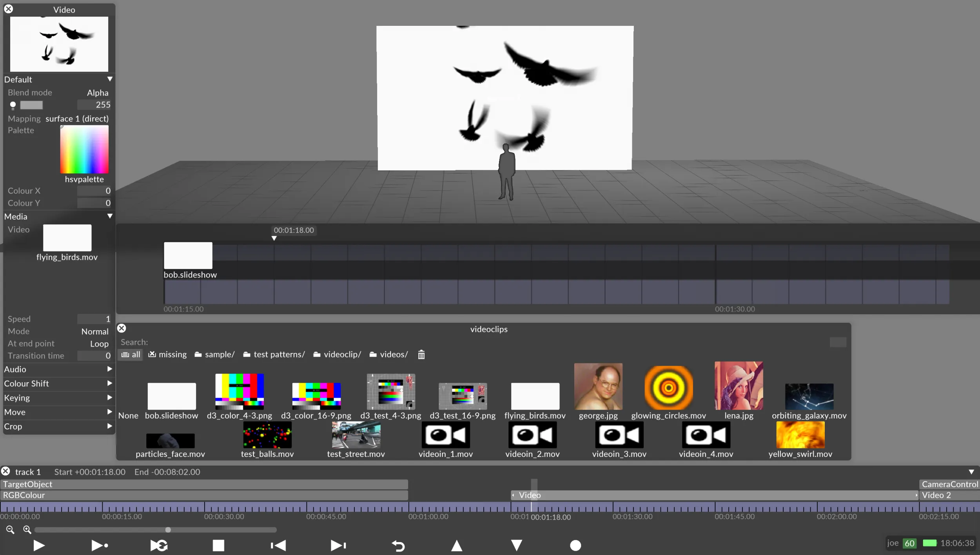The width and height of the screenshot is (980, 555).
Task: Change the 'At end point' Loop behavior
Action: point(99,343)
